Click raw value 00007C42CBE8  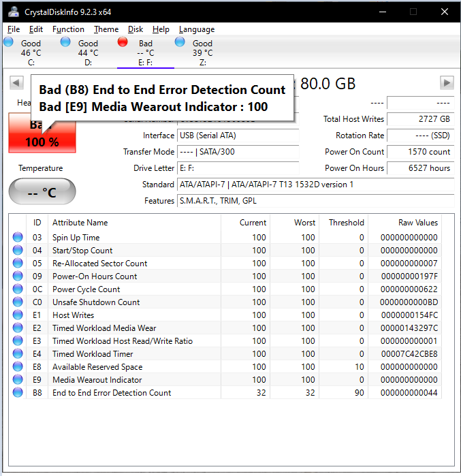(x=409, y=354)
